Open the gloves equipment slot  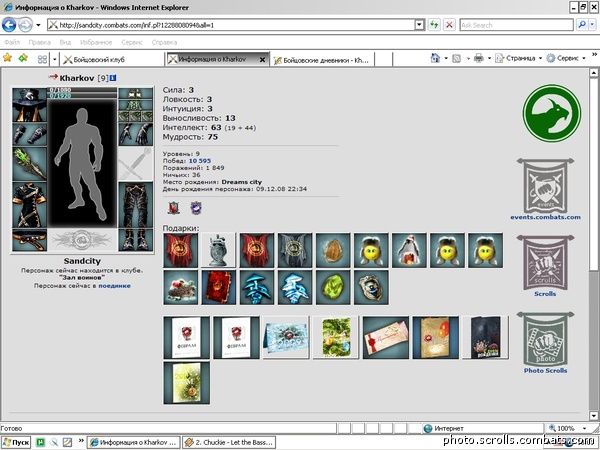coord(135,134)
